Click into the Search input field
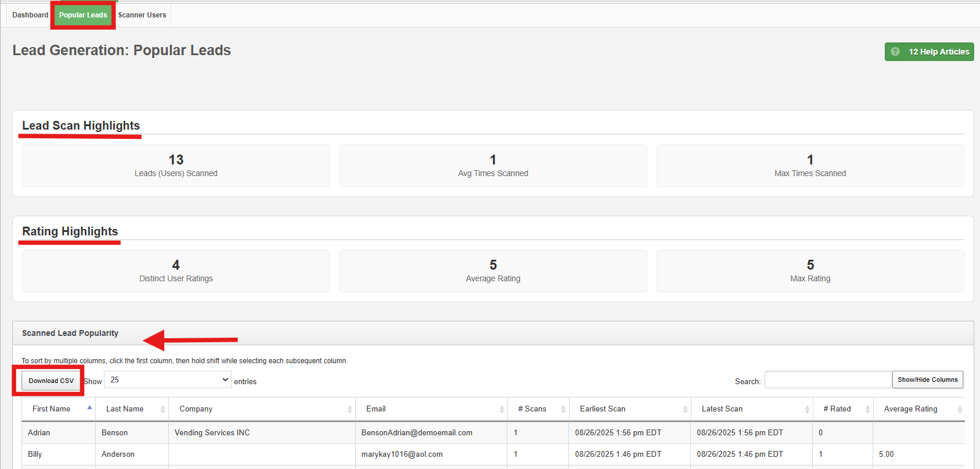 tap(828, 380)
